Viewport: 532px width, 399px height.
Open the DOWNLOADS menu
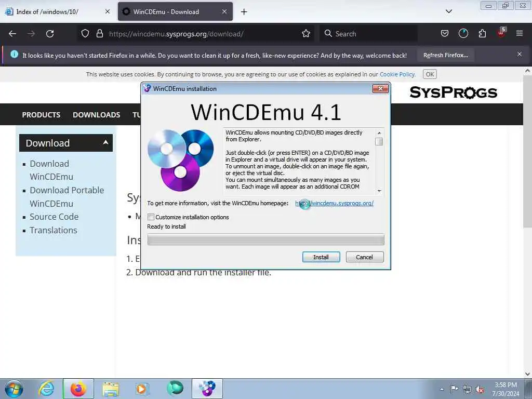pos(96,115)
